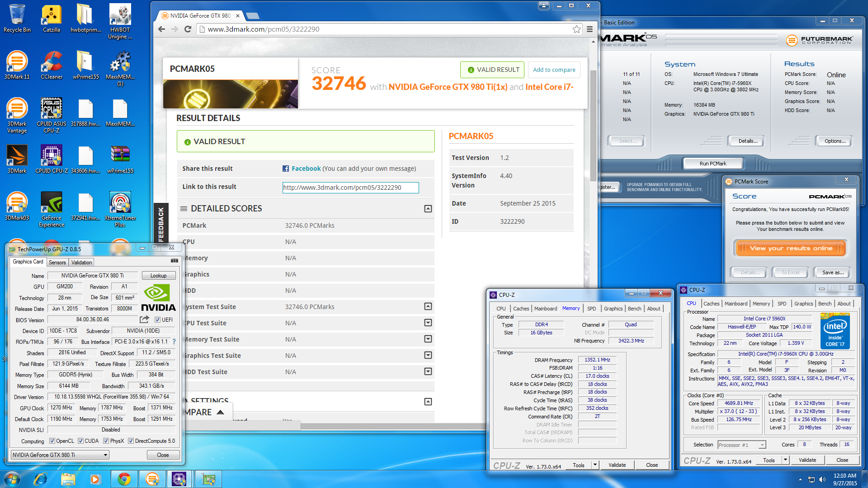Viewport: 868px width, 488px height.
Task: Open the HWBOT Unigine desktop icon
Action: coord(120,21)
